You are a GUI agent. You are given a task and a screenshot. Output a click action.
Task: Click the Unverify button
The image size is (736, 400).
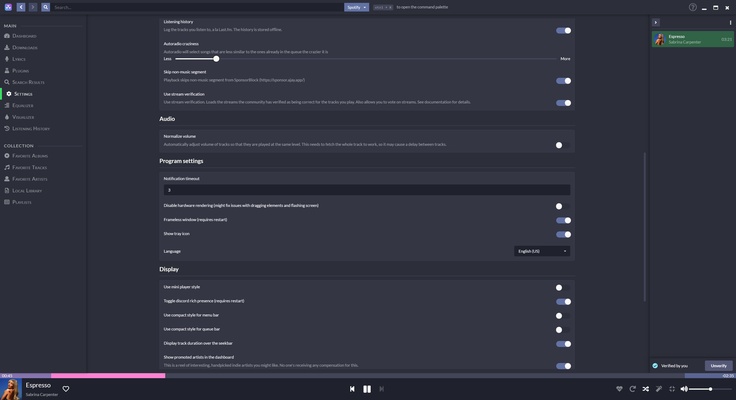point(718,366)
